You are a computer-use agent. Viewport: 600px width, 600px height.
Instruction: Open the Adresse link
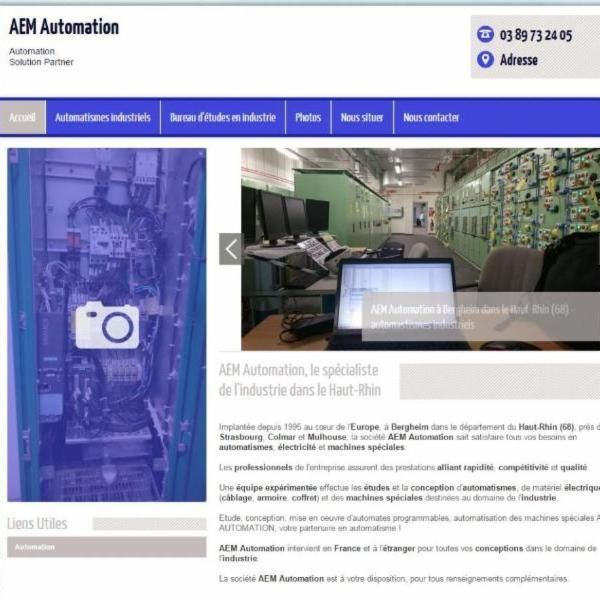point(518,60)
